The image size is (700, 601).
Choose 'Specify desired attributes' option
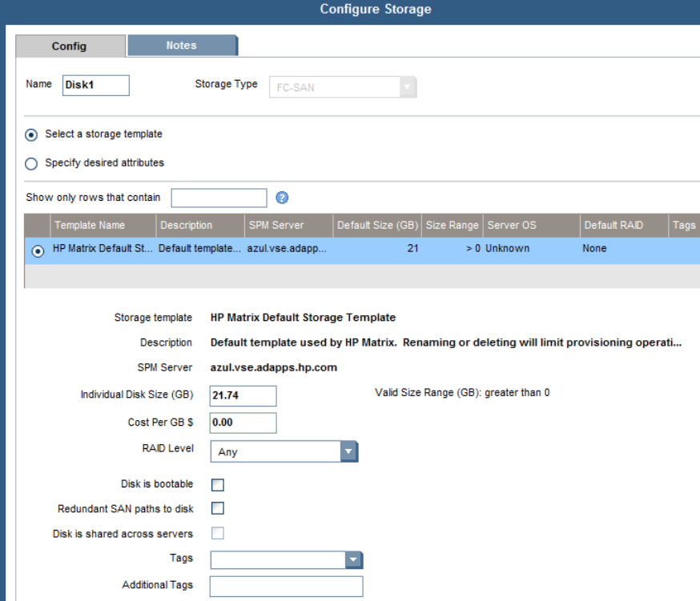tap(31, 163)
